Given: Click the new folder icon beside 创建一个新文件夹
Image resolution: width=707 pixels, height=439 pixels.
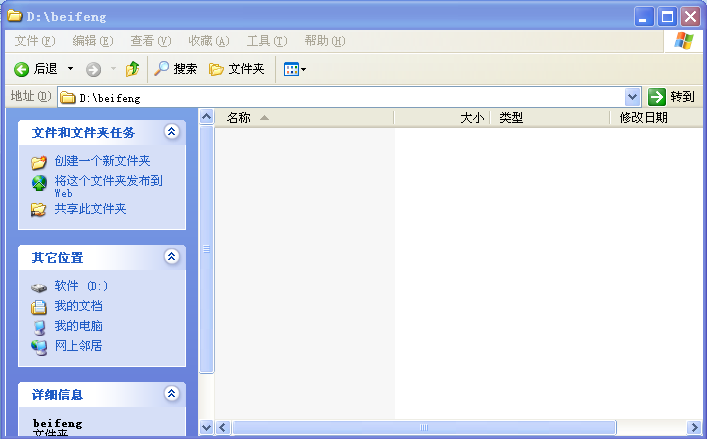Looking at the screenshot, I should tap(39, 162).
